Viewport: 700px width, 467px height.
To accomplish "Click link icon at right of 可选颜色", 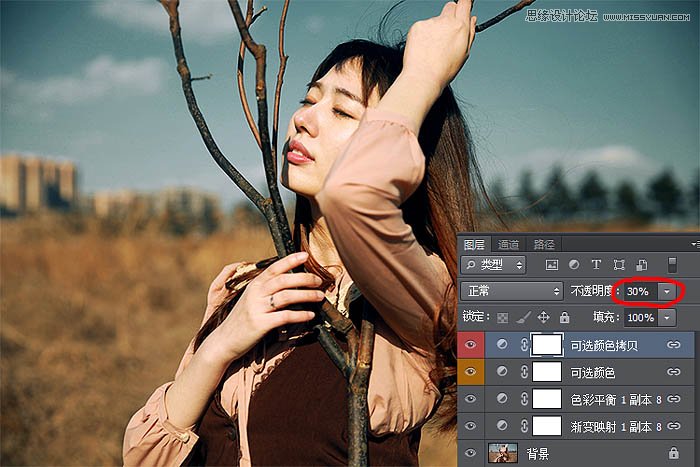I will point(674,372).
